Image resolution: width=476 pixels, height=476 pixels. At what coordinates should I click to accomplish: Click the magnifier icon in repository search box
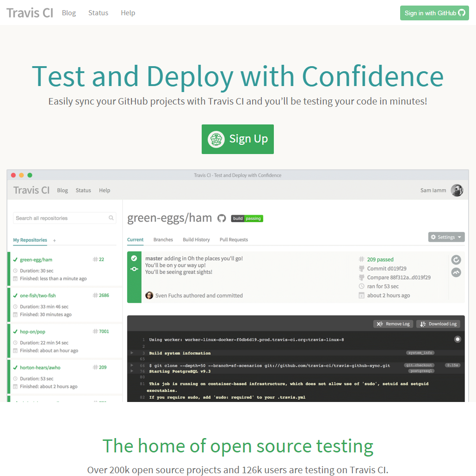[111, 218]
